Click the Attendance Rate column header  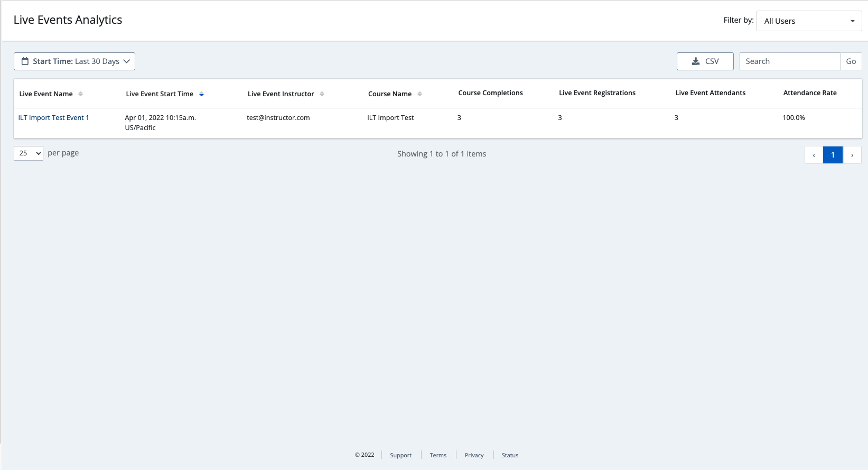point(809,93)
